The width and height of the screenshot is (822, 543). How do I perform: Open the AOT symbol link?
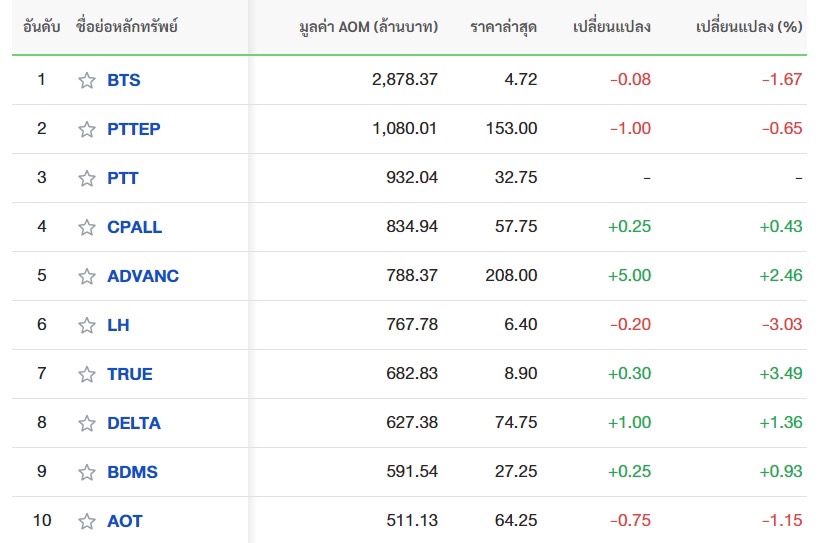click(x=125, y=521)
